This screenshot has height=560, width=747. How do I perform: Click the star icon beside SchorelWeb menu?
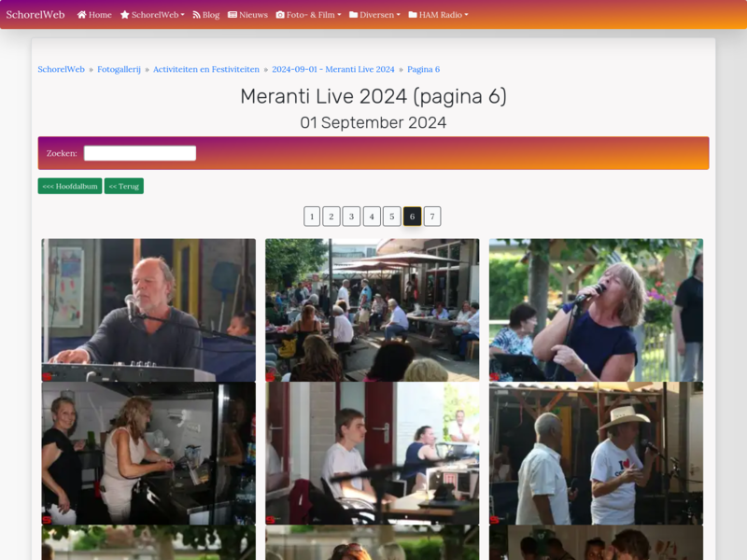tap(125, 15)
